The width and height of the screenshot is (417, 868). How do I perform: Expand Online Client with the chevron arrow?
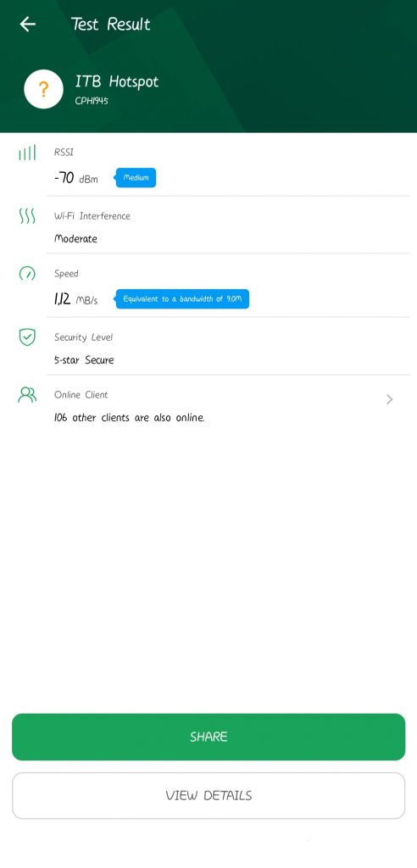click(x=389, y=399)
